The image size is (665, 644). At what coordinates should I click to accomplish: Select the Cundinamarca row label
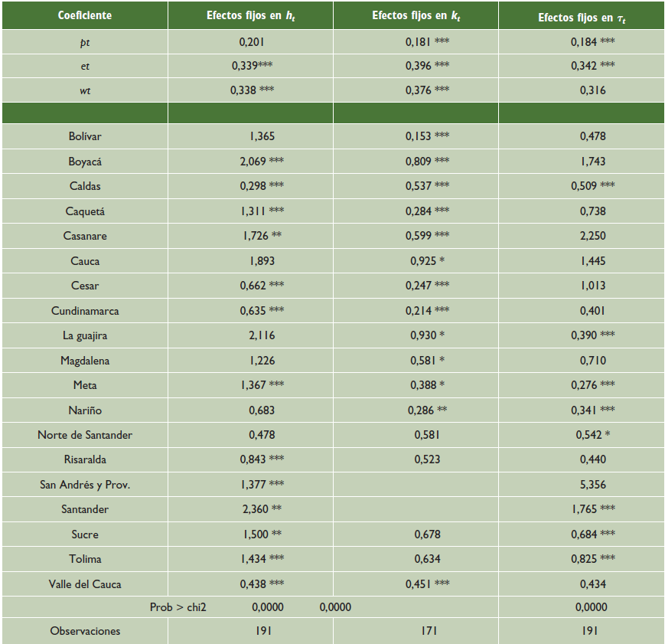click(x=84, y=311)
